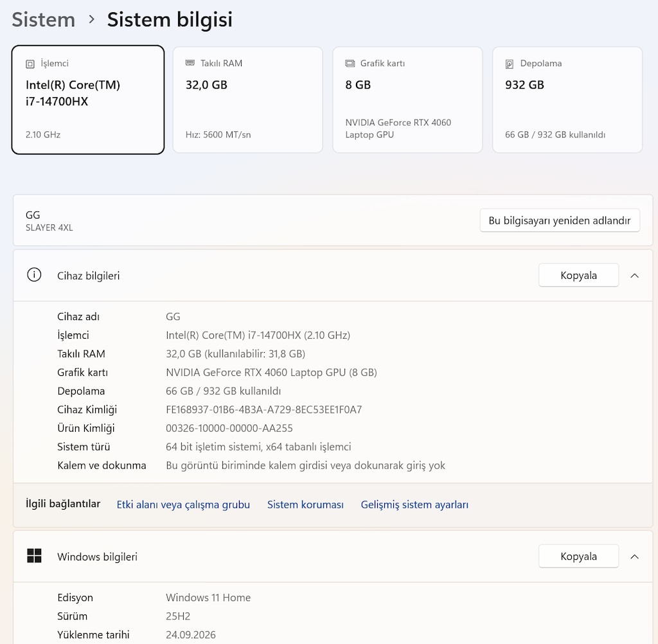Collapse the Cihaz bilgileri section chevron
The width and height of the screenshot is (658, 644).
click(x=634, y=275)
